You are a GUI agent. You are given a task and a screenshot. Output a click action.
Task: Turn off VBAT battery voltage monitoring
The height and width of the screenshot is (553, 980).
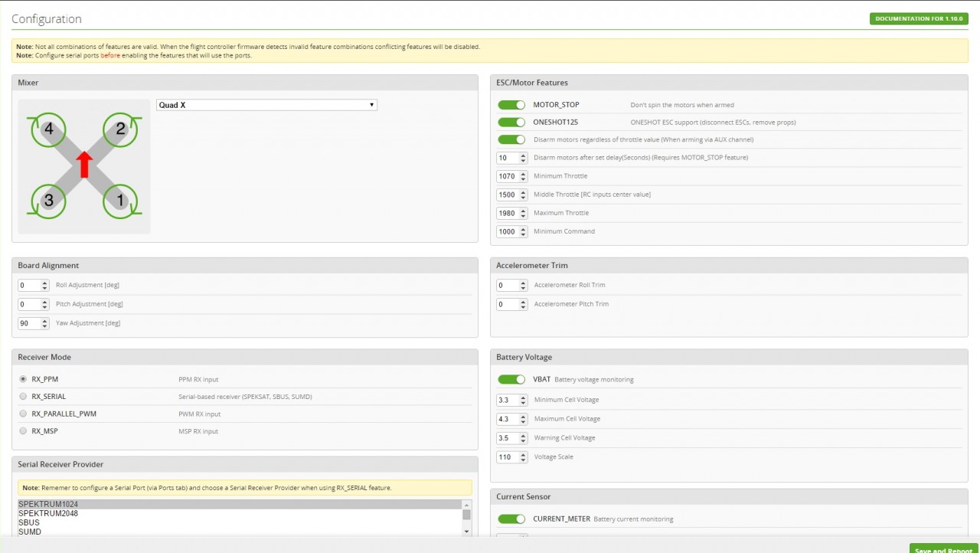pos(511,379)
